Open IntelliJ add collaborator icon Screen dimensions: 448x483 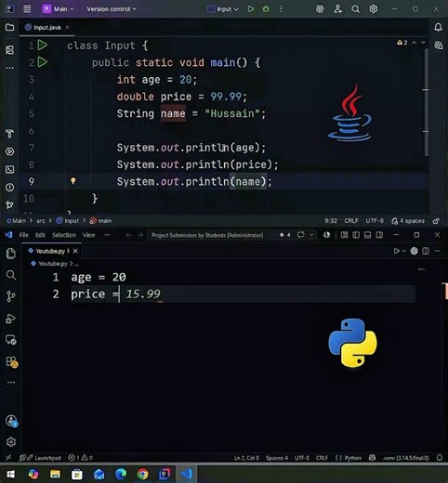click(x=337, y=9)
